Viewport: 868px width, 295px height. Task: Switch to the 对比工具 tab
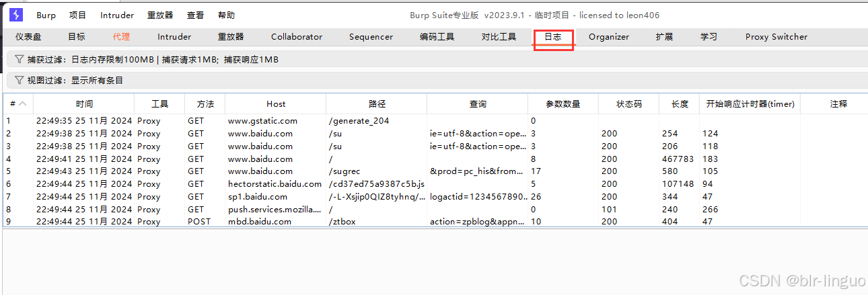pos(499,37)
